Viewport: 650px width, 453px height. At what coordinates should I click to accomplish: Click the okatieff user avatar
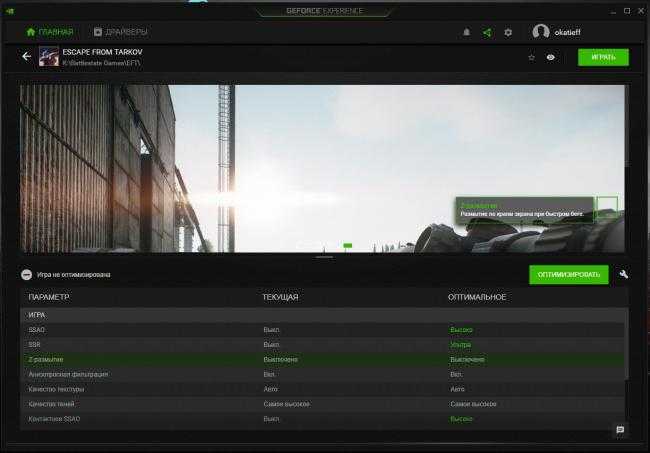541,31
